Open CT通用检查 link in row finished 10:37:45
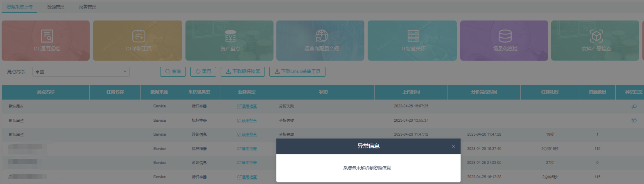Screen dimensions: 644x184 tap(247, 149)
